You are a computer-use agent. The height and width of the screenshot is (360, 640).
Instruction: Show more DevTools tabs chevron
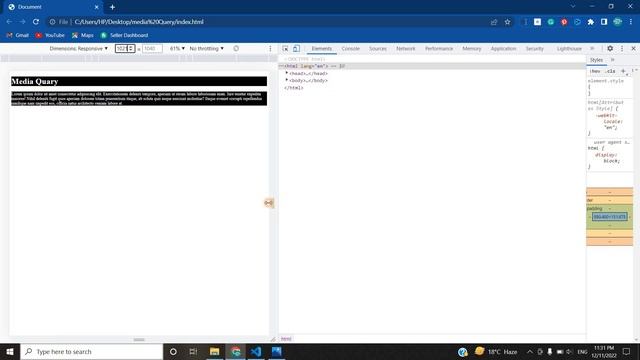coord(592,48)
